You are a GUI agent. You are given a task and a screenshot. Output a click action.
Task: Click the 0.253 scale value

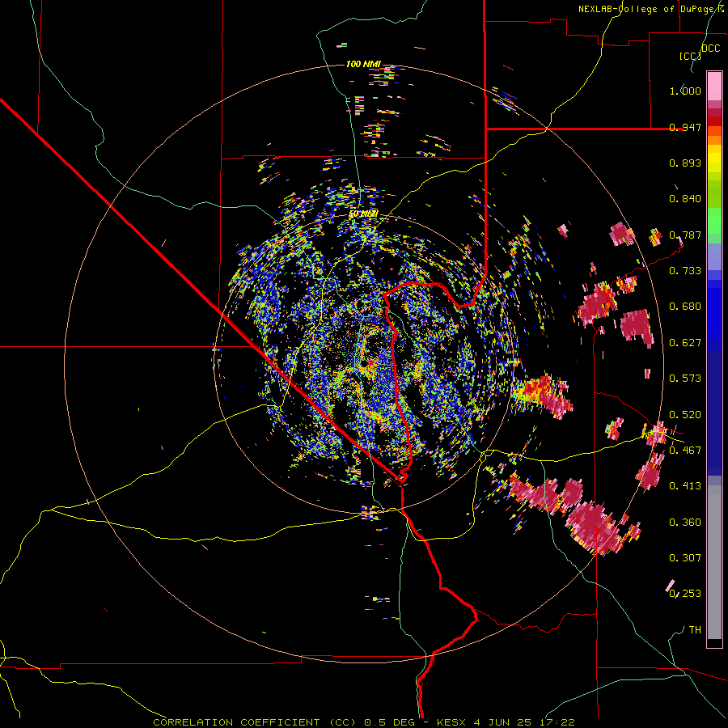click(x=685, y=594)
